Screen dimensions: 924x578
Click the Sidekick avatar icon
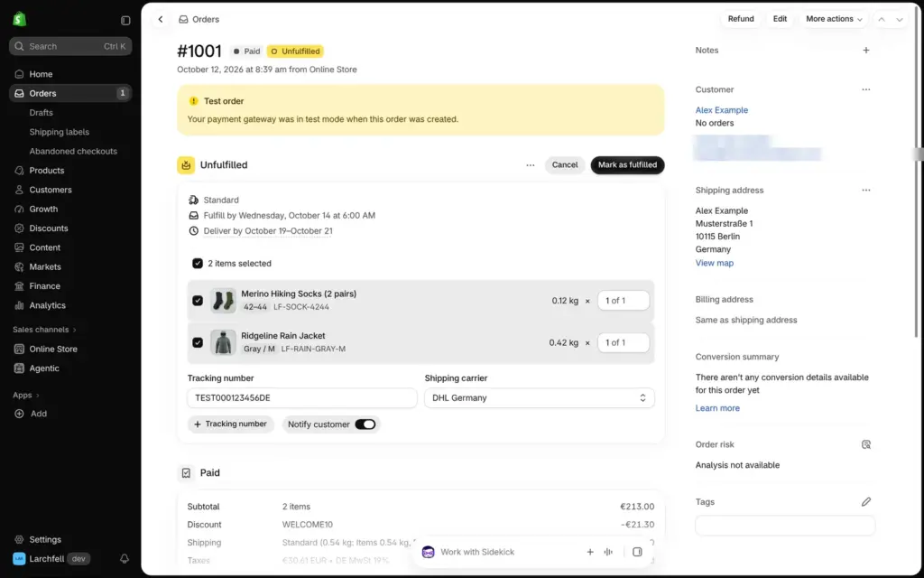(429, 552)
